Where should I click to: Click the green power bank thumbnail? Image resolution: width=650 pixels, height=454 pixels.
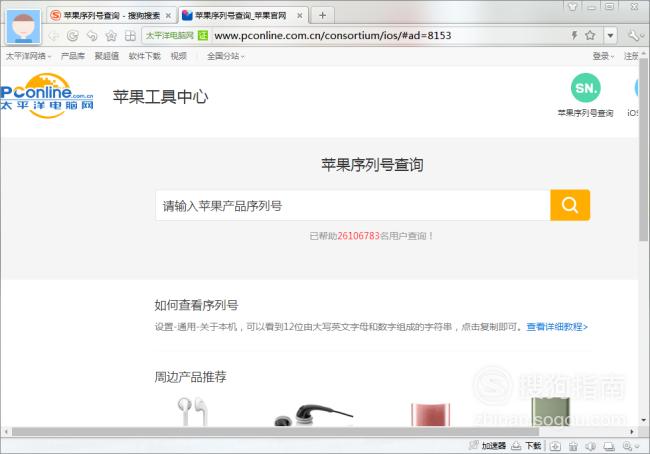pos(551,412)
